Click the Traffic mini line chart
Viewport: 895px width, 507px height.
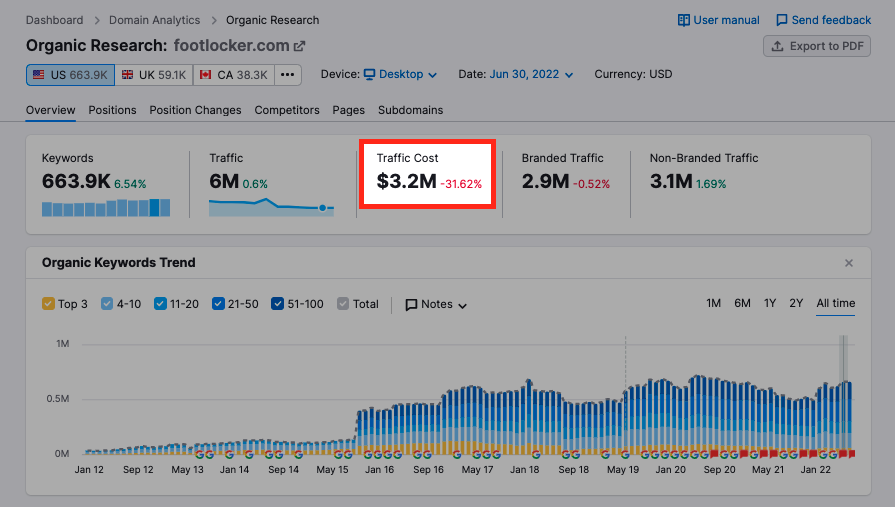tap(271, 207)
